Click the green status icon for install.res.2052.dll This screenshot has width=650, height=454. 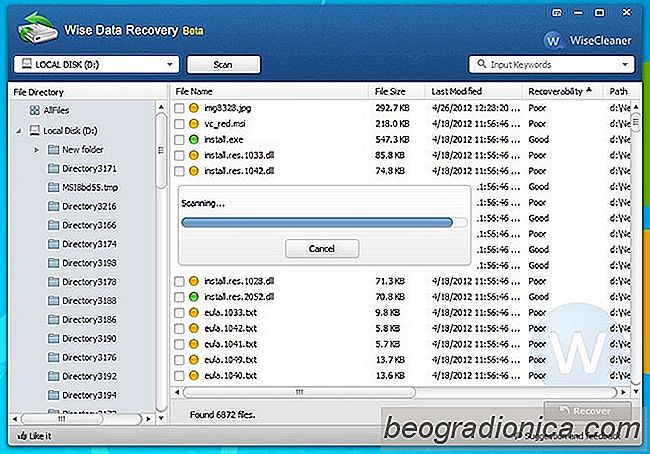click(194, 297)
